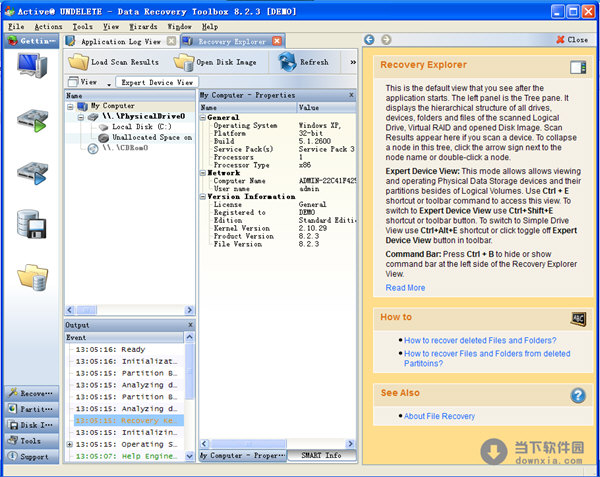The image size is (600, 477).
Task: Open the Window menu
Action: [x=179, y=27]
